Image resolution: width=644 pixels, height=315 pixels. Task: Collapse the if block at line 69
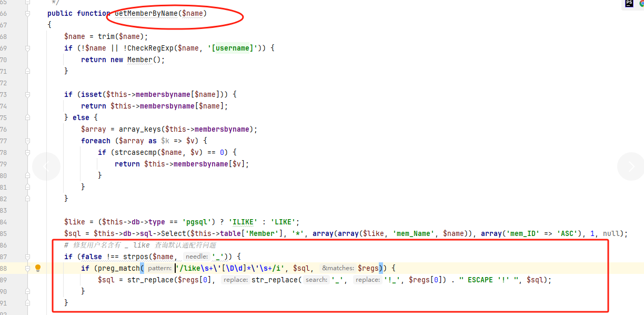pyautogui.click(x=27, y=48)
